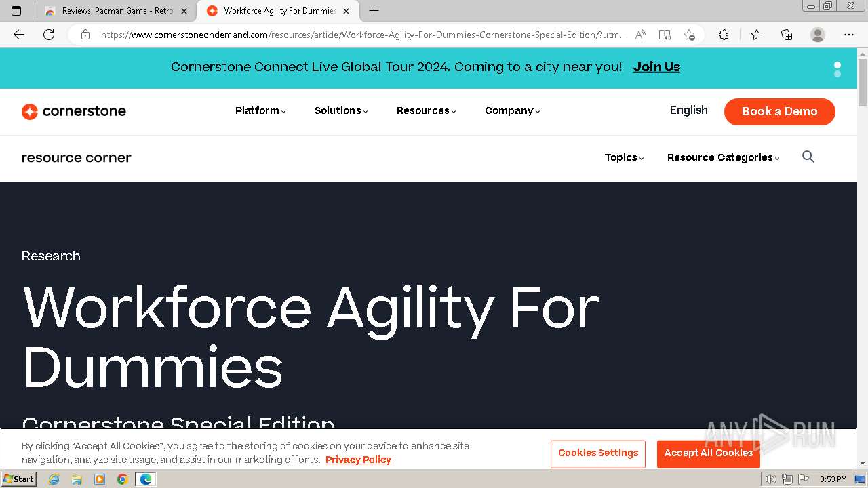The width and height of the screenshot is (868, 488).
Task: Open the resource corner search
Action: point(808,157)
